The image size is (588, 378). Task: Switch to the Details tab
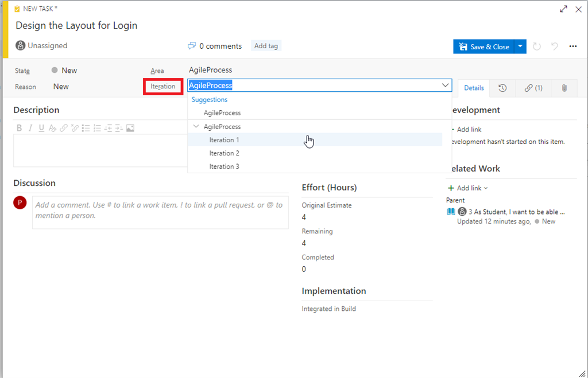(x=474, y=88)
